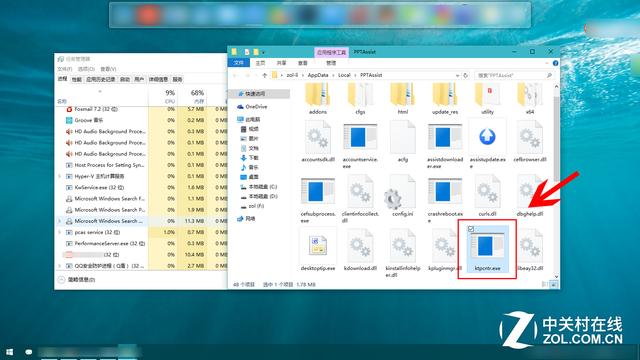Viewport: 640px width, 360px height.
Task: Select the dbghelp.dll file
Action: 529,195
